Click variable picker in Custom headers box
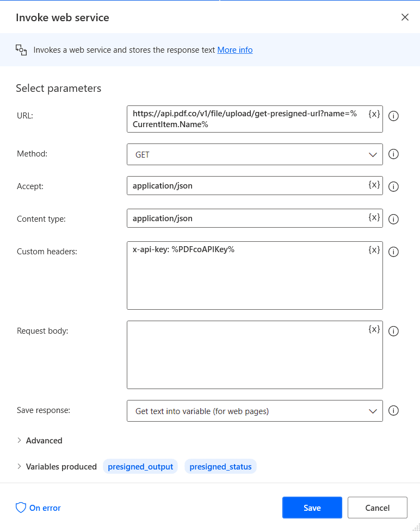The height and width of the screenshot is (532, 420). pos(374,250)
